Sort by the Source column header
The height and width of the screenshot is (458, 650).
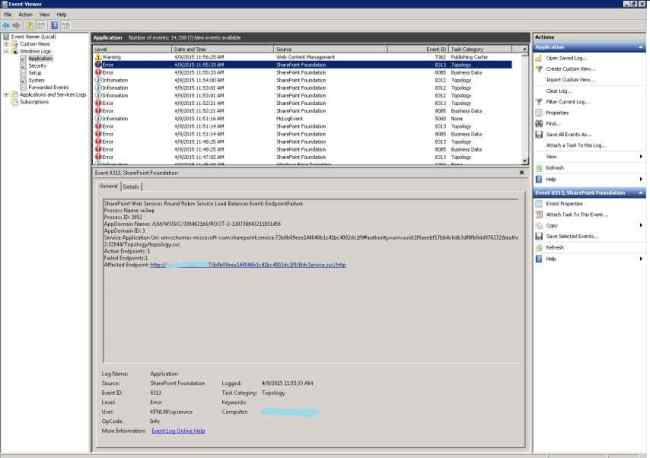tap(330, 49)
